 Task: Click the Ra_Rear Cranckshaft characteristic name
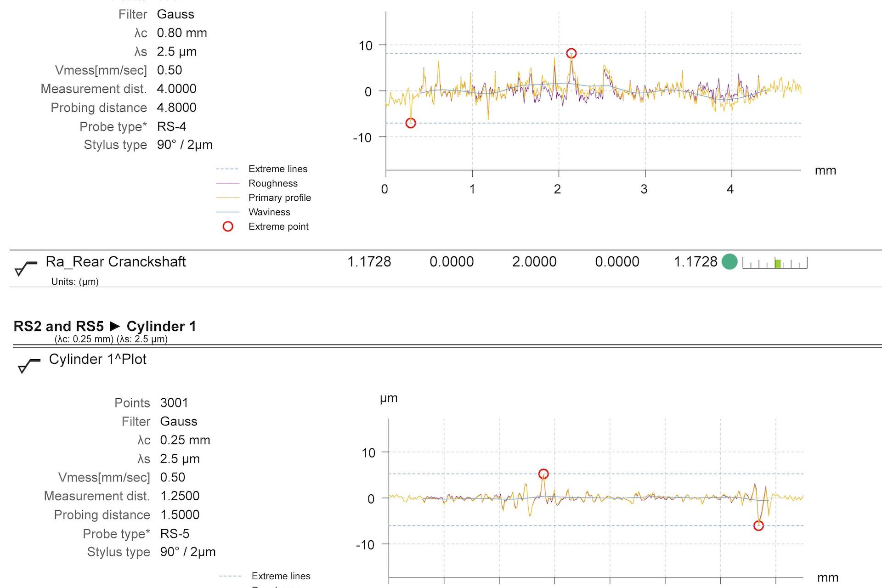pyautogui.click(x=116, y=262)
